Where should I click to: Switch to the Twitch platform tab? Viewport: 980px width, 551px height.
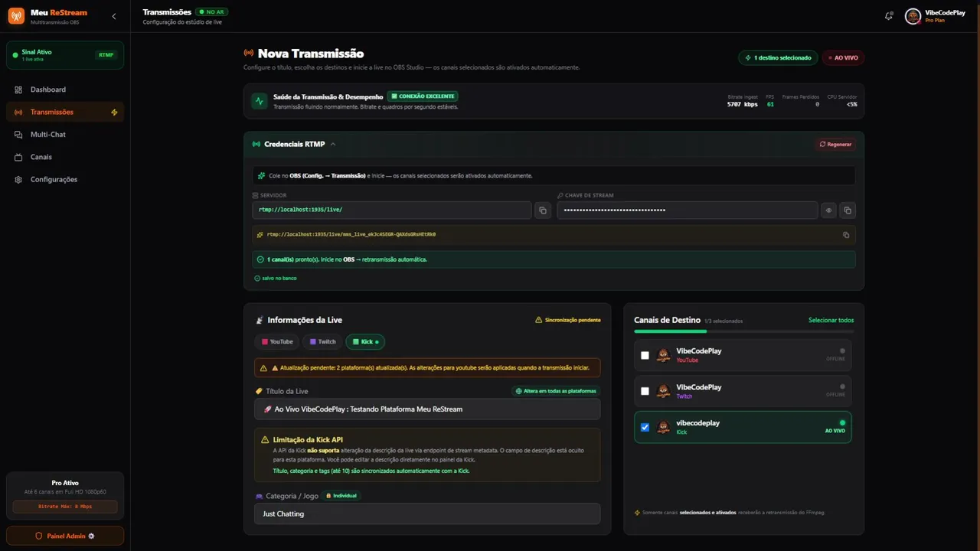click(x=322, y=341)
